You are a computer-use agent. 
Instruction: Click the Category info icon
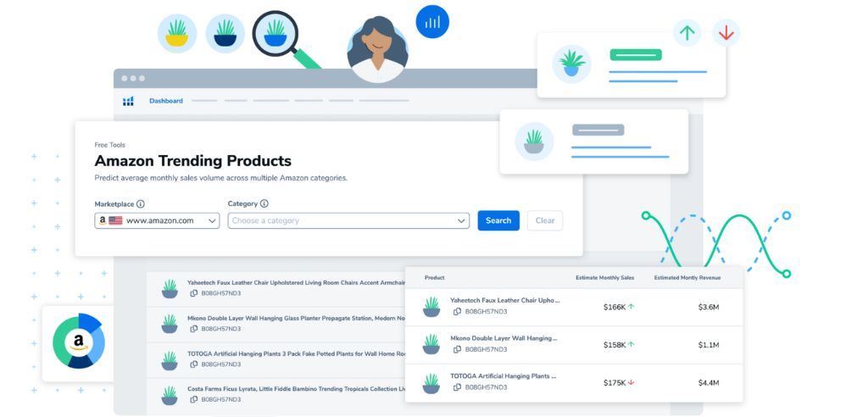[264, 203]
